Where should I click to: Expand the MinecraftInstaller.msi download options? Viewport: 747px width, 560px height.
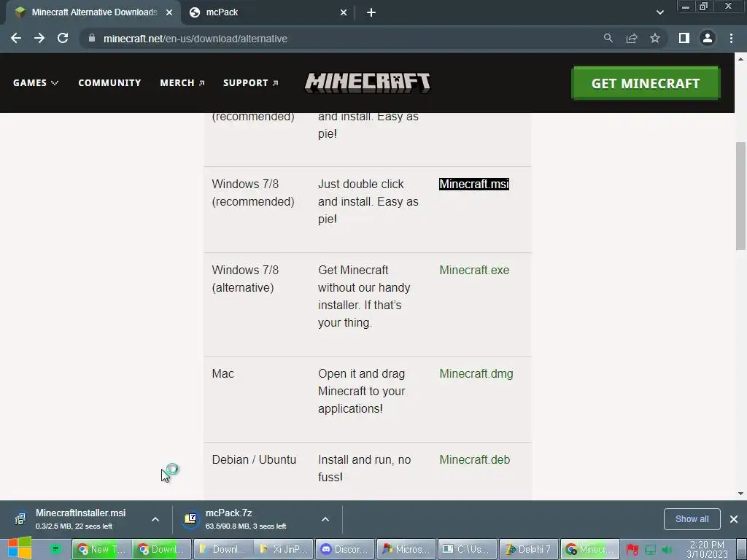[155, 519]
